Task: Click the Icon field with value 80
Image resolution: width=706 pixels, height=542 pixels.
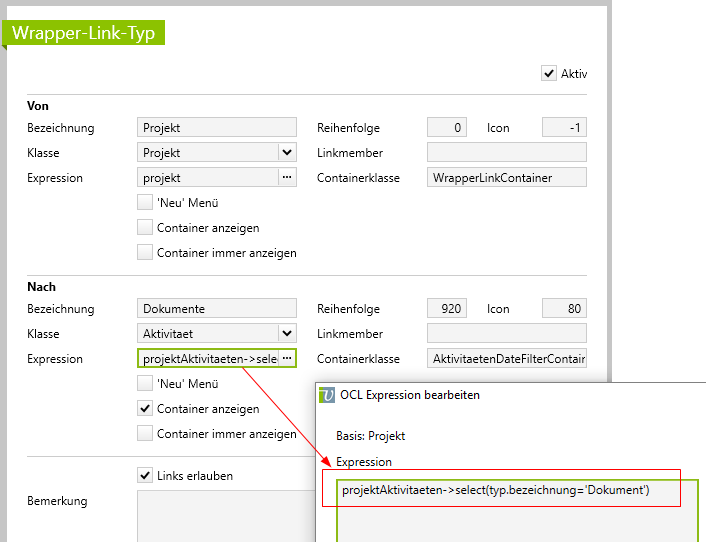Action: pos(564,309)
